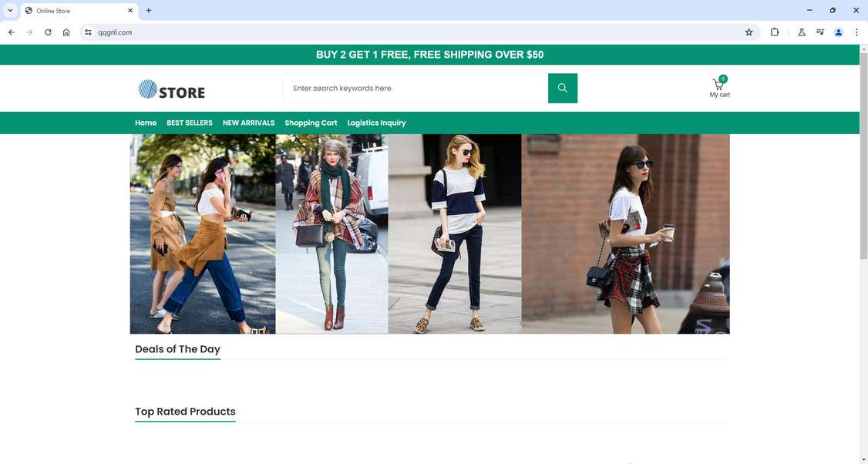Click the green search magnifier button
The image size is (868, 464).
point(563,88)
